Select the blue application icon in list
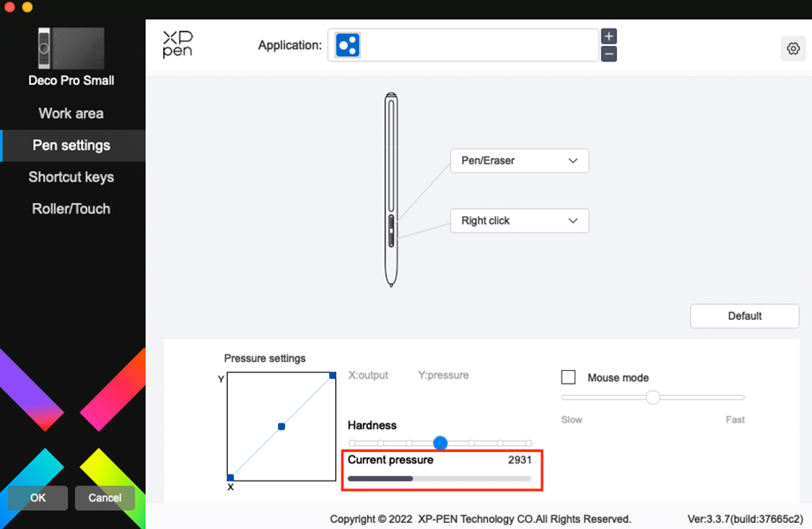The image size is (812, 529). 347,46
